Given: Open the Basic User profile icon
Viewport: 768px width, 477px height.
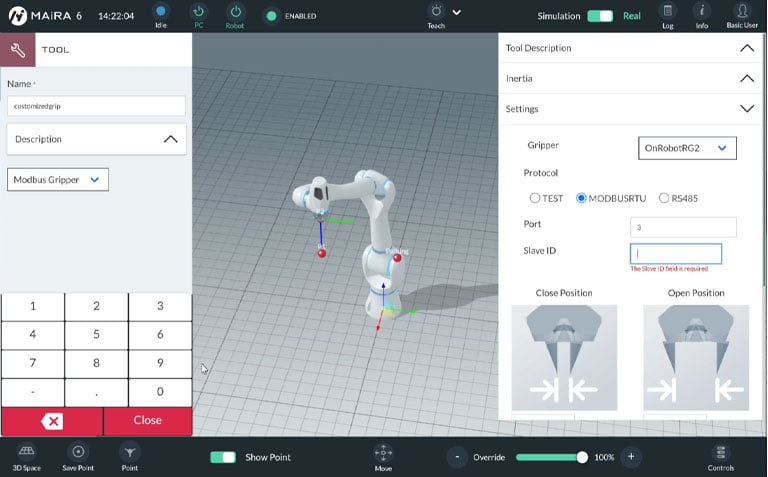Looking at the screenshot, I should [741, 12].
